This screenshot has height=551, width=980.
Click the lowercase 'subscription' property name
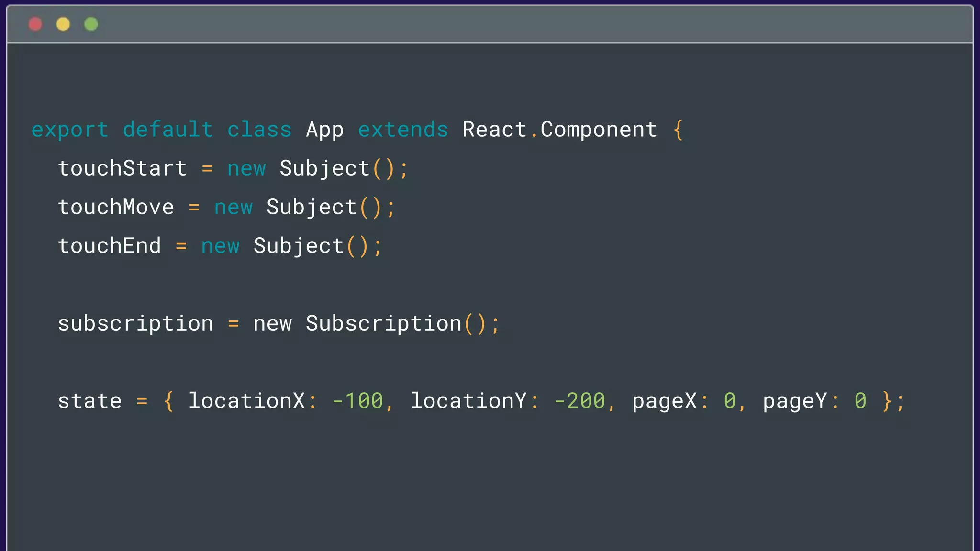pyautogui.click(x=135, y=324)
